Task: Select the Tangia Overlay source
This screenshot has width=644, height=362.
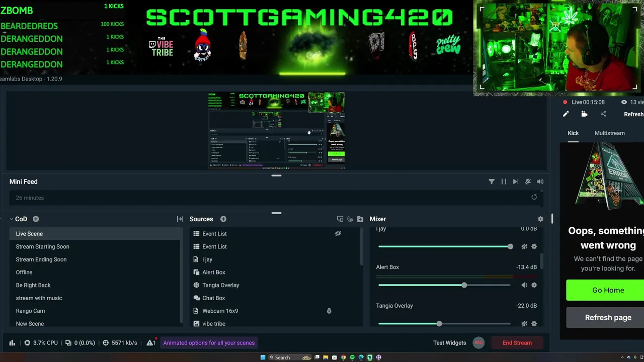Action: (276, 285)
